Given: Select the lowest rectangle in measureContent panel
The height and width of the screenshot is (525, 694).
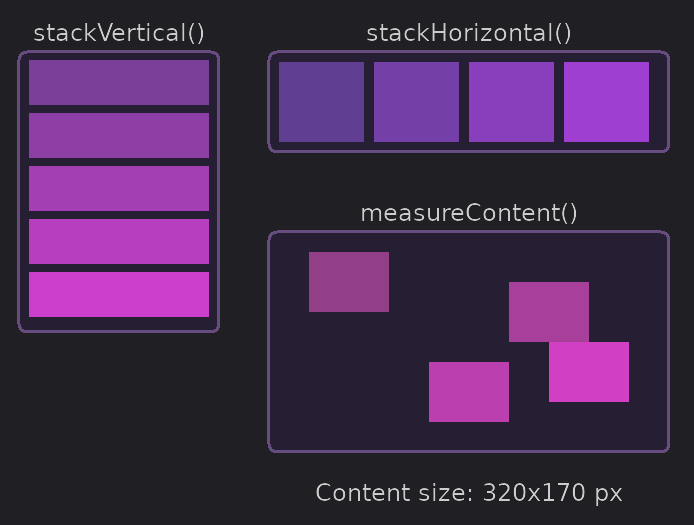Looking at the screenshot, I should tap(469, 392).
